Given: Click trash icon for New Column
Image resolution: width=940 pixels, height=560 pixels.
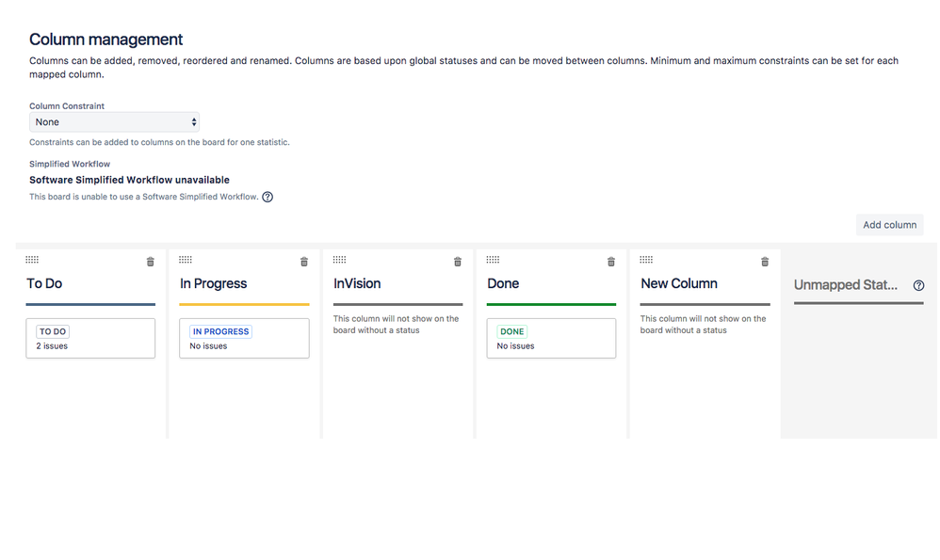Looking at the screenshot, I should pos(765,262).
